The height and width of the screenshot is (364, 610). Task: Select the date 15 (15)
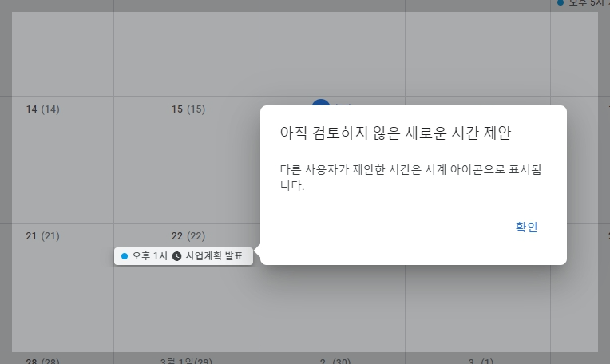coord(188,109)
